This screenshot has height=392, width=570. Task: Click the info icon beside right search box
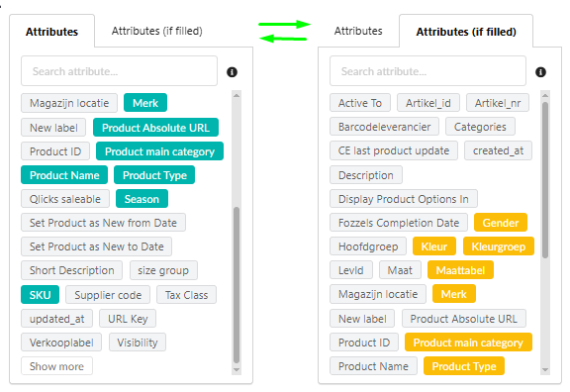point(540,72)
